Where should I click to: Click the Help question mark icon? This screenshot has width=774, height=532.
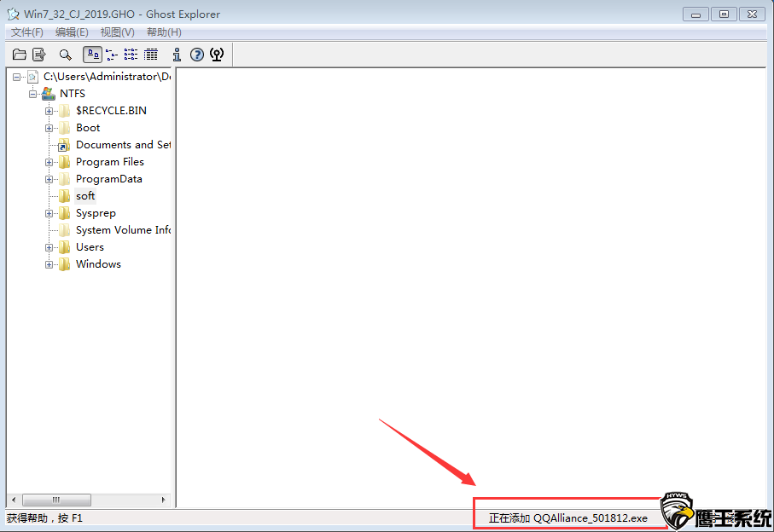(x=197, y=55)
